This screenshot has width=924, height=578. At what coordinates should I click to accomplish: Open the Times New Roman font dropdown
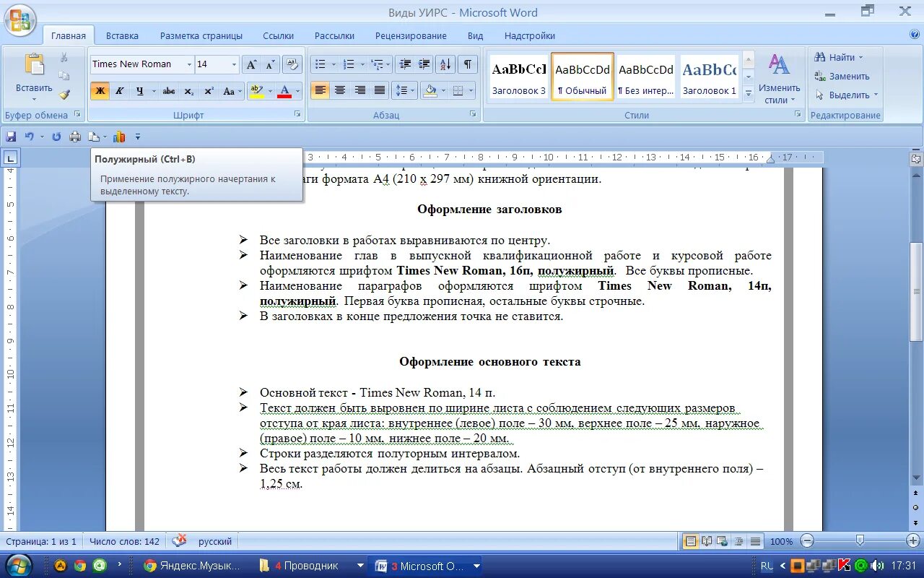[190, 64]
